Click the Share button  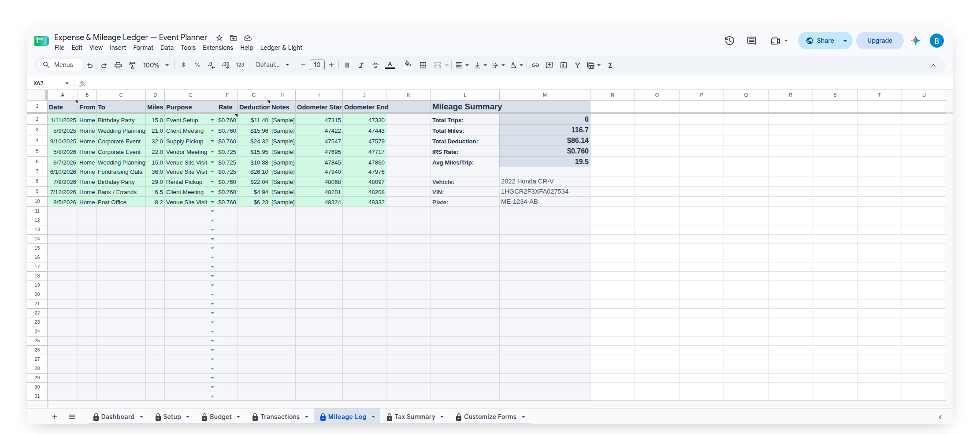click(819, 41)
